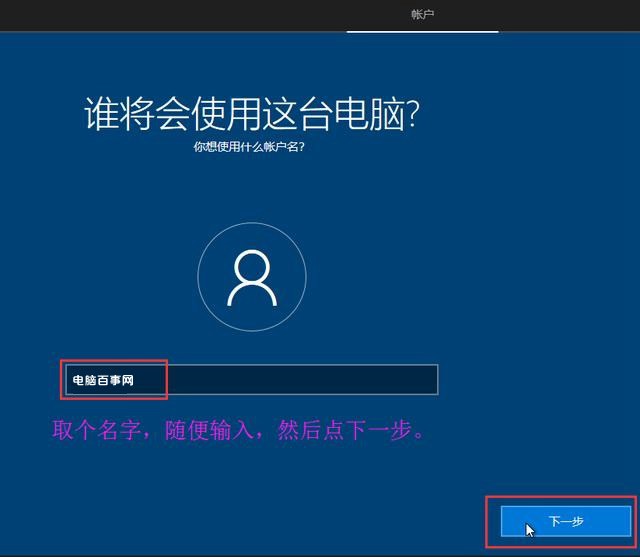
Task: Click the white underline beneath the 帐户 tab
Action: coord(422,31)
